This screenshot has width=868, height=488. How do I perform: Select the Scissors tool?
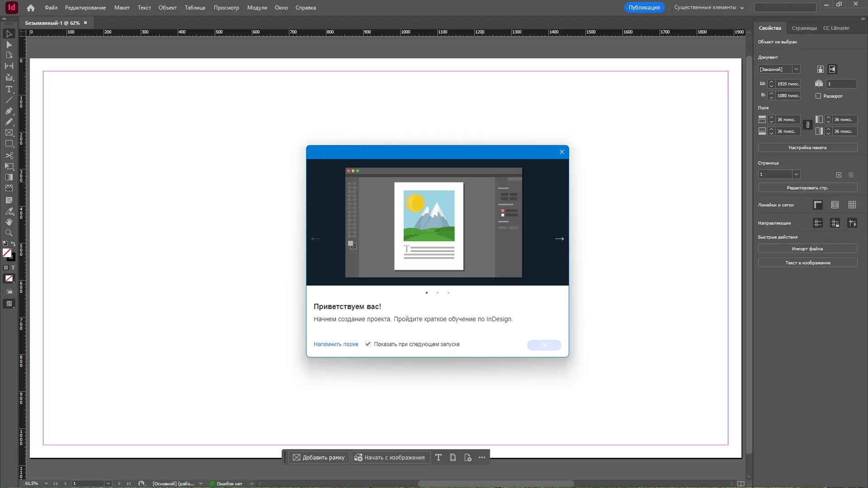click(9, 155)
